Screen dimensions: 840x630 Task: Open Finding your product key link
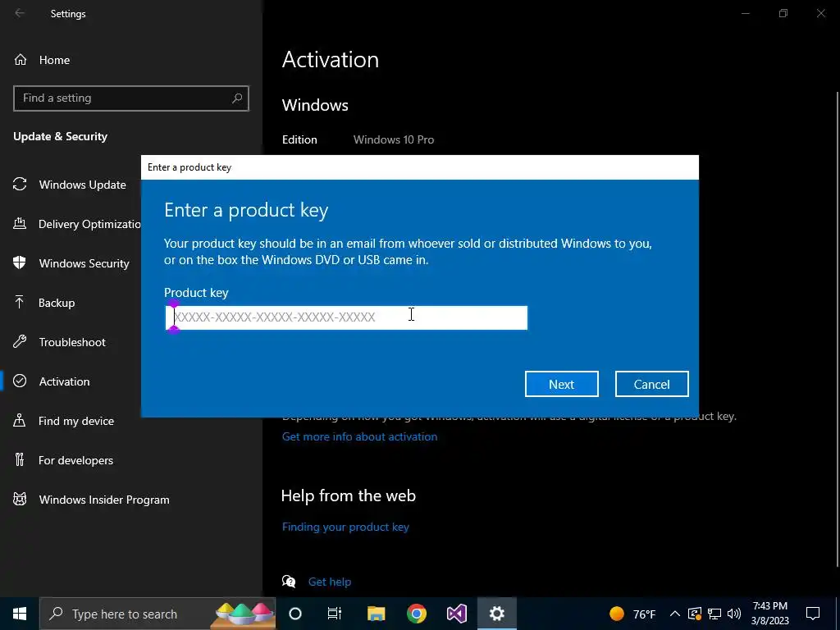[345, 527]
